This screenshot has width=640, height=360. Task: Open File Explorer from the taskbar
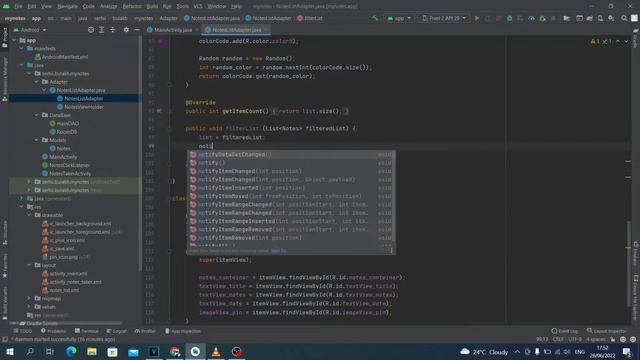92,352
